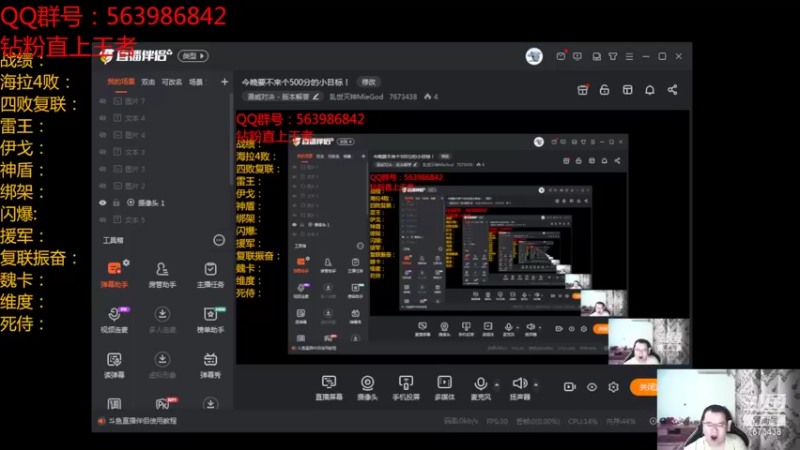Click the share icon
The width and height of the screenshot is (800, 450).
point(672,90)
